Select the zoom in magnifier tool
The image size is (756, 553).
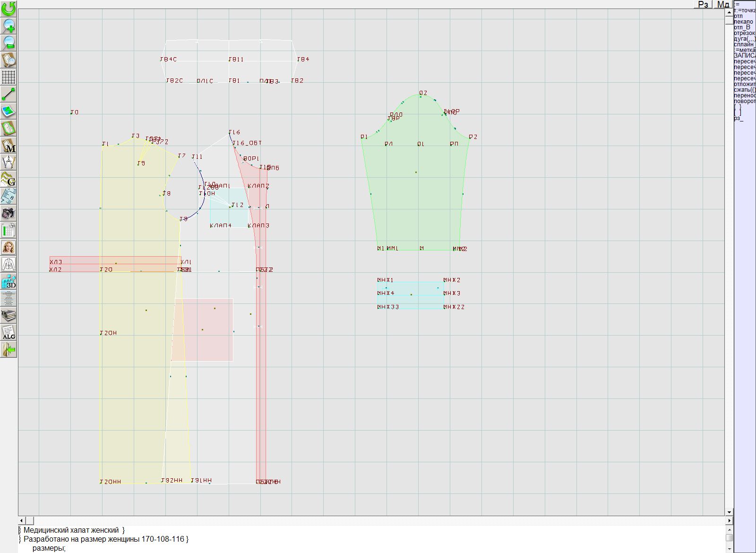pyautogui.click(x=9, y=26)
